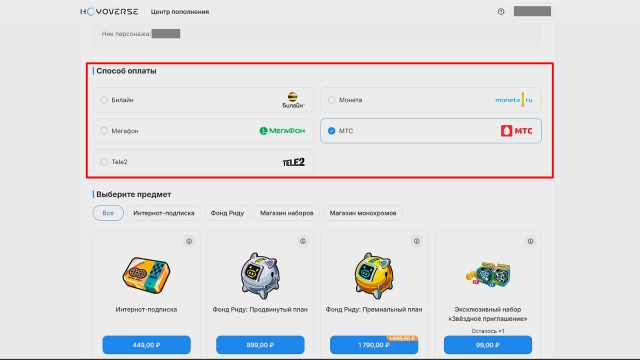The height and width of the screenshot is (360, 640).
Task: Switch to Магазин наборов filter tab
Action: [x=287, y=213]
